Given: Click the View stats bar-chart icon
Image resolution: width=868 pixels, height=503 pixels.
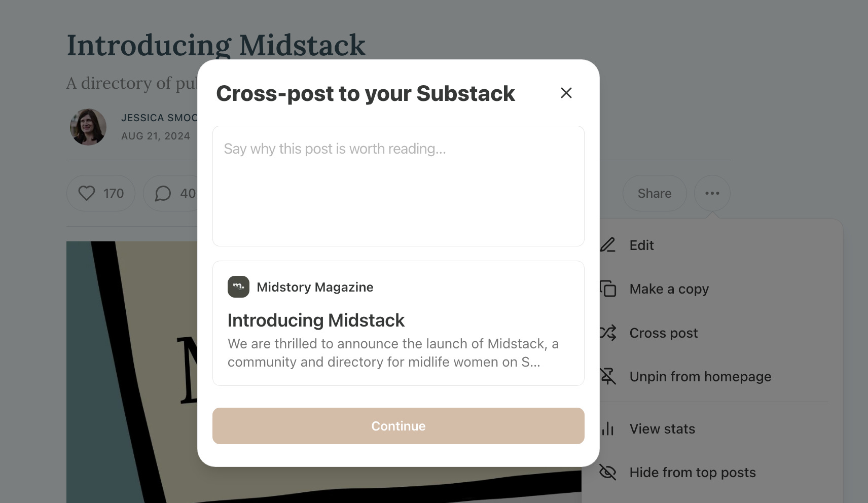Looking at the screenshot, I should 607,428.
